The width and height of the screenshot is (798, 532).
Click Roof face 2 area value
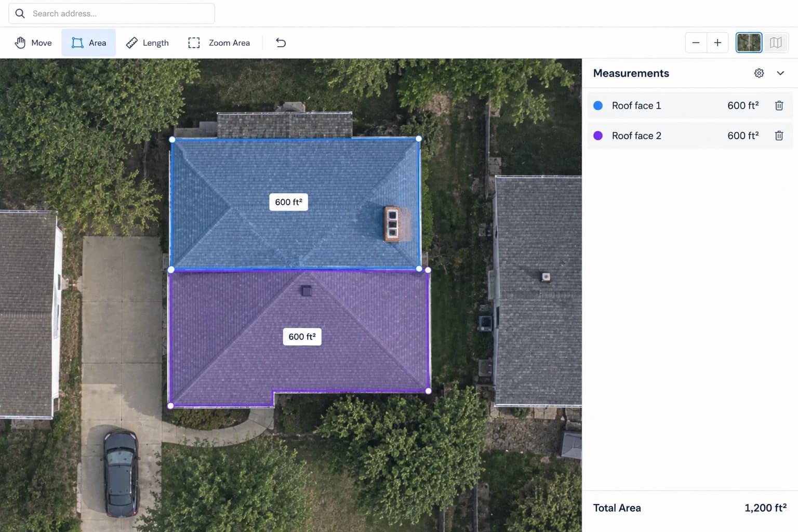(743, 136)
